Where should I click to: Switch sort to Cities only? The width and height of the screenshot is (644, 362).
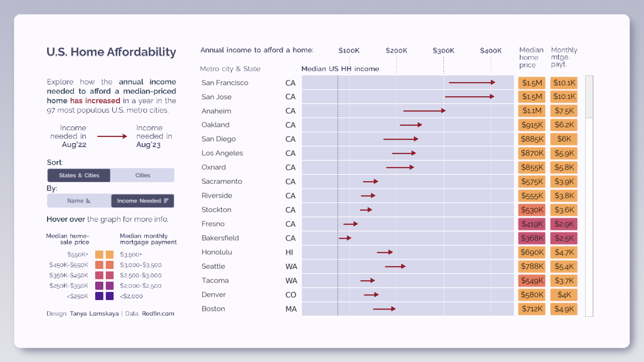[x=142, y=175]
